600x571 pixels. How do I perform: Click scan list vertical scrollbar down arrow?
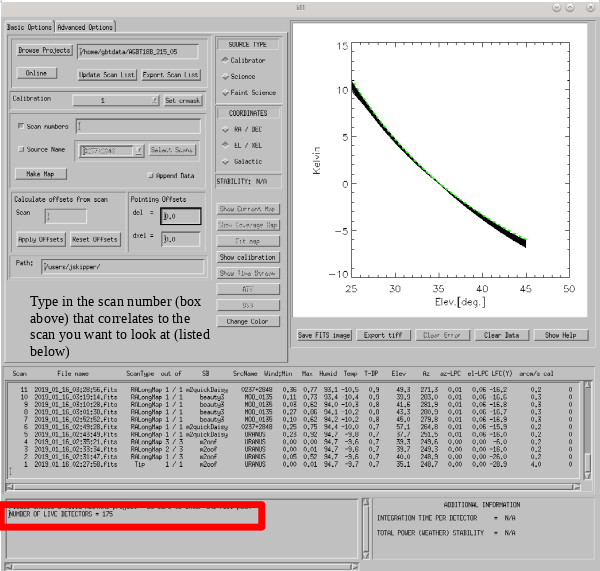tap(587, 476)
